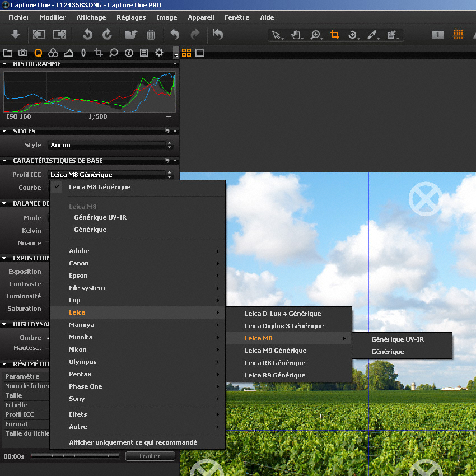Open the Quick 'Q' tool tab
Screen dimensions: 476x476
click(38, 53)
